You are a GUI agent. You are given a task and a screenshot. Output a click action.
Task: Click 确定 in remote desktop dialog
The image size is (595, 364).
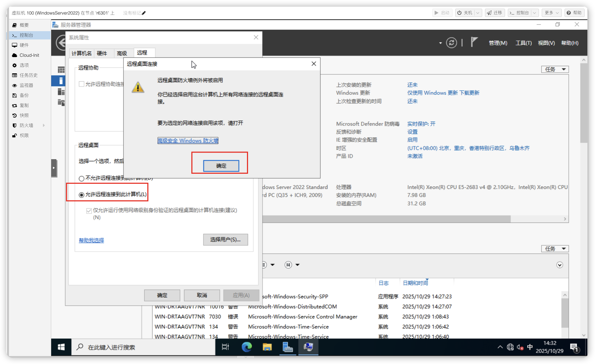(x=221, y=166)
